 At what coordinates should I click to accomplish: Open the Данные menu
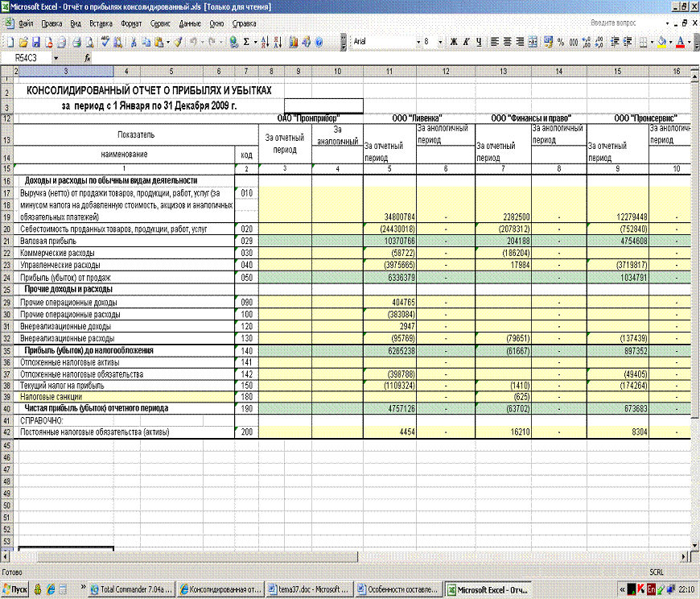[190, 24]
